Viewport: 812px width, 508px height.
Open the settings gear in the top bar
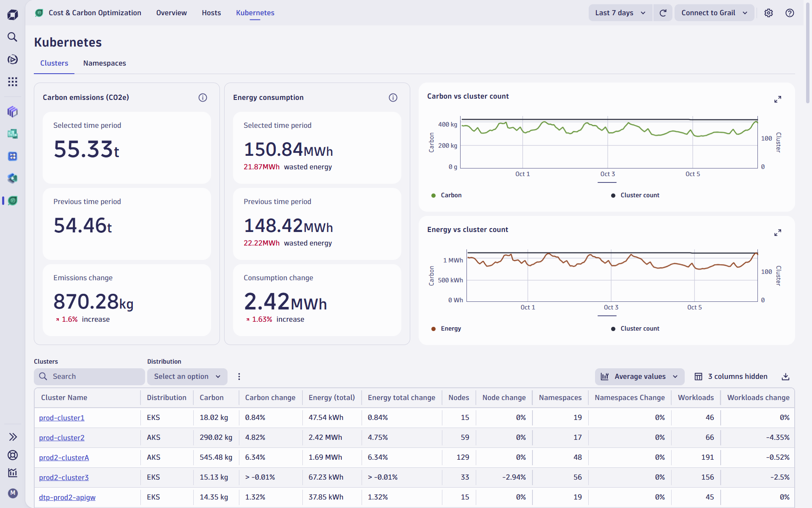[768, 13]
